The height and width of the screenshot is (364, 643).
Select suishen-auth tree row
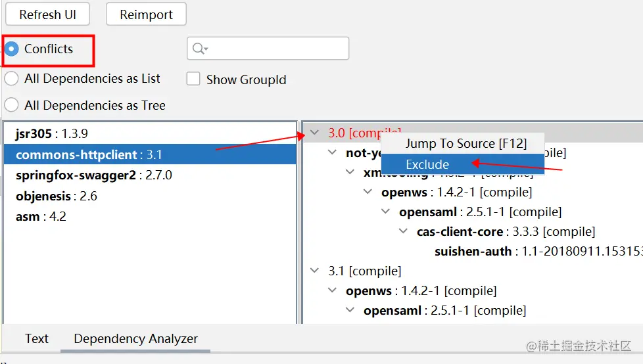pos(538,251)
